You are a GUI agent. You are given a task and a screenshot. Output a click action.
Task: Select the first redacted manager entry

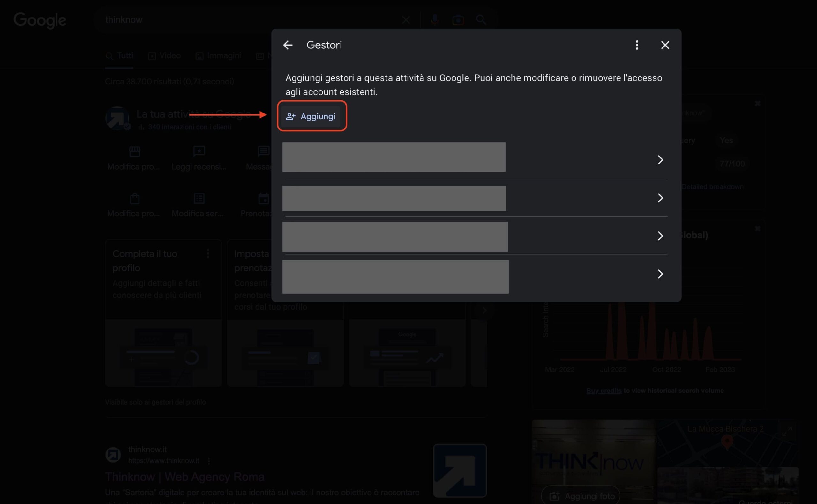tap(394, 157)
